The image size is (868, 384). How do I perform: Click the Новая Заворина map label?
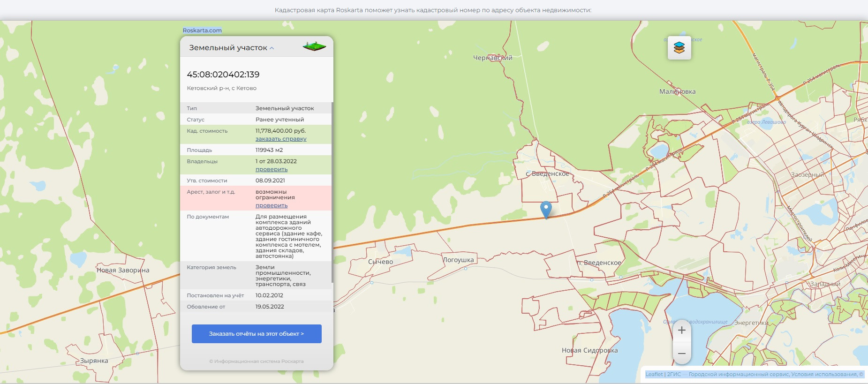(x=123, y=271)
